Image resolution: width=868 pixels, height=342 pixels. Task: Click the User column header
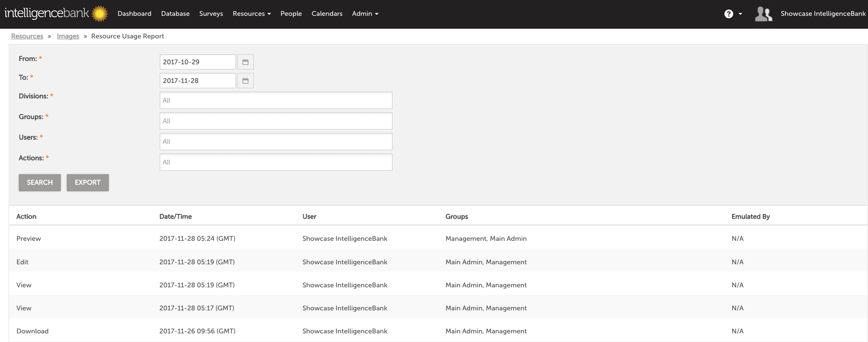click(x=309, y=216)
